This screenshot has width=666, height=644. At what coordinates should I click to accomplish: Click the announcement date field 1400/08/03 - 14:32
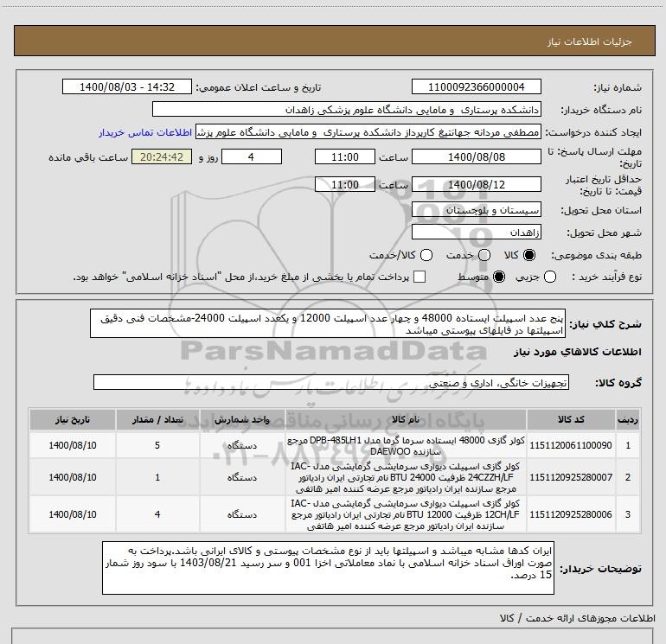[127, 87]
